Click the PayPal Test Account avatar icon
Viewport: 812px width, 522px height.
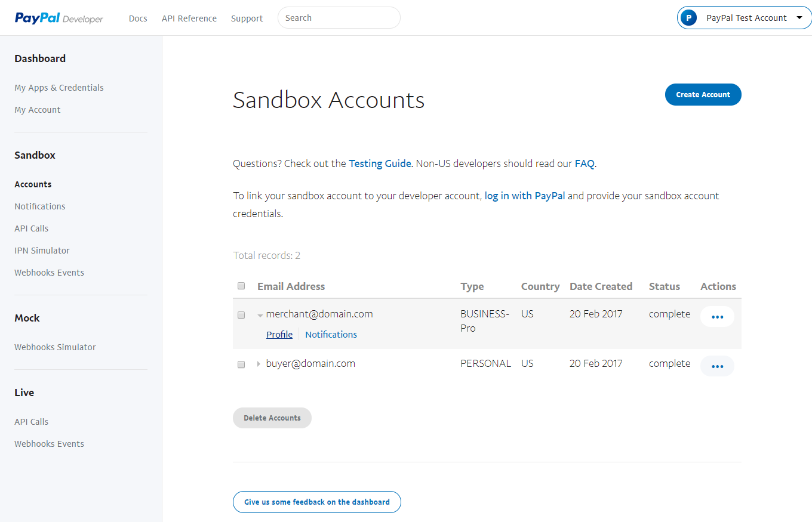click(688, 17)
